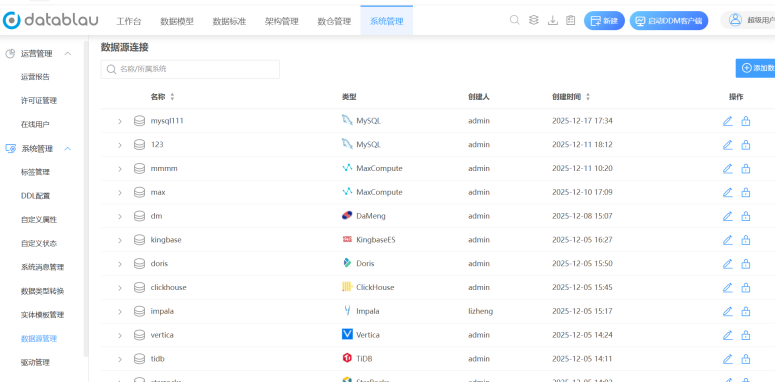Screen dimensions: 775x382
Task: Click the 新建 button
Action: [604, 21]
